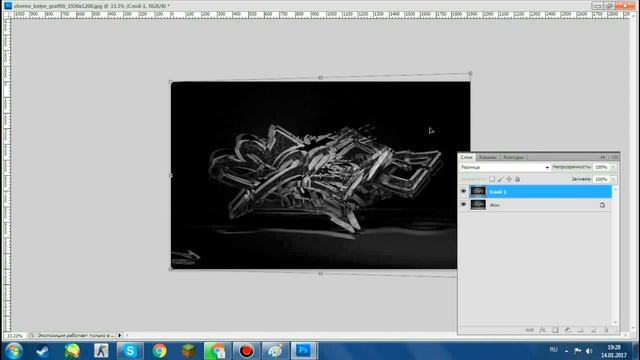Click the link layers icon
Image resolution: width=640 pixels, height=360 pixels.
tap(529, 330)
